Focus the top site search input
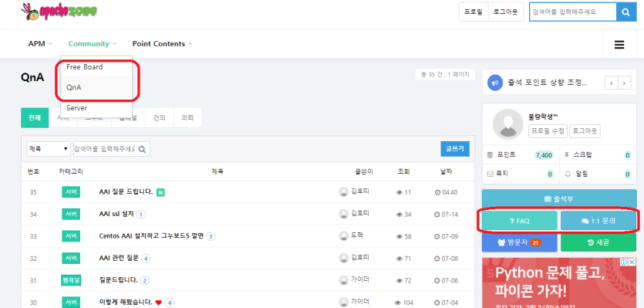644x308 pixels. point(572,12)
